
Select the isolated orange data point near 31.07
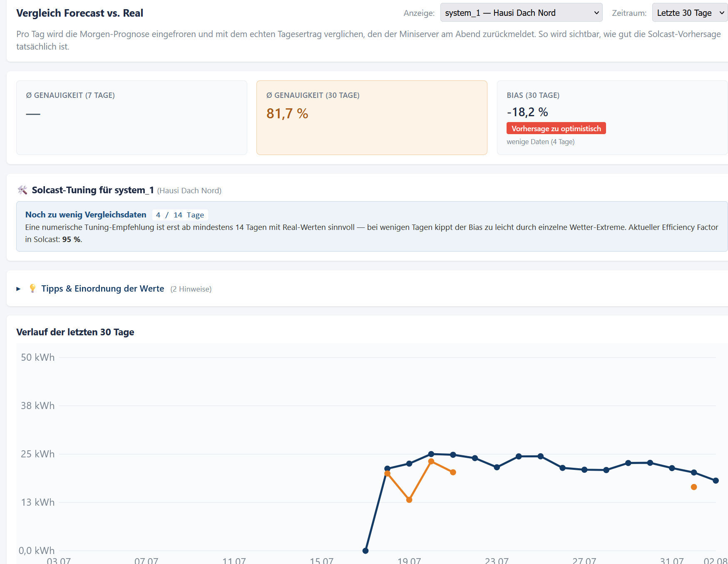[694, 487]
